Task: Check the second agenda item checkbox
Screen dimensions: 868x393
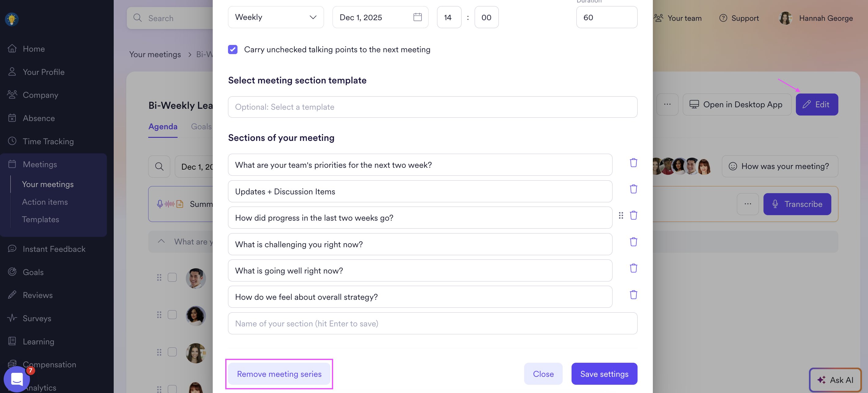Action: pyautogui.click(x=172, y=314)
